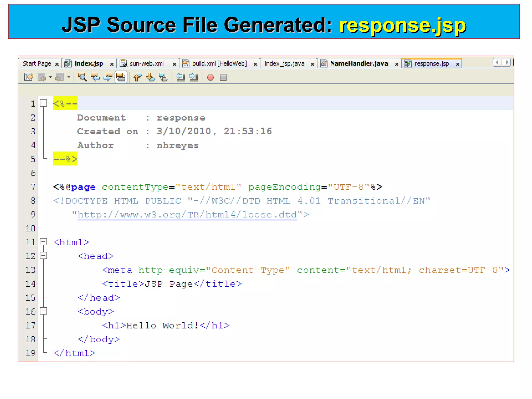Click the DOCTYPE declaration on line 8
Image resolution: width=532 pixels, height=399 pixels.
pos(242,201)
